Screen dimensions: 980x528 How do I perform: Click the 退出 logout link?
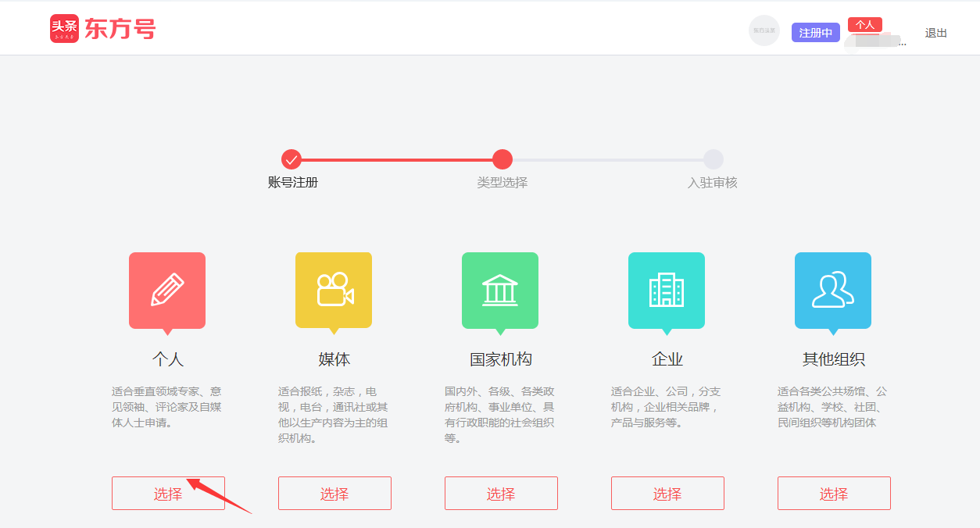[935, 33]
